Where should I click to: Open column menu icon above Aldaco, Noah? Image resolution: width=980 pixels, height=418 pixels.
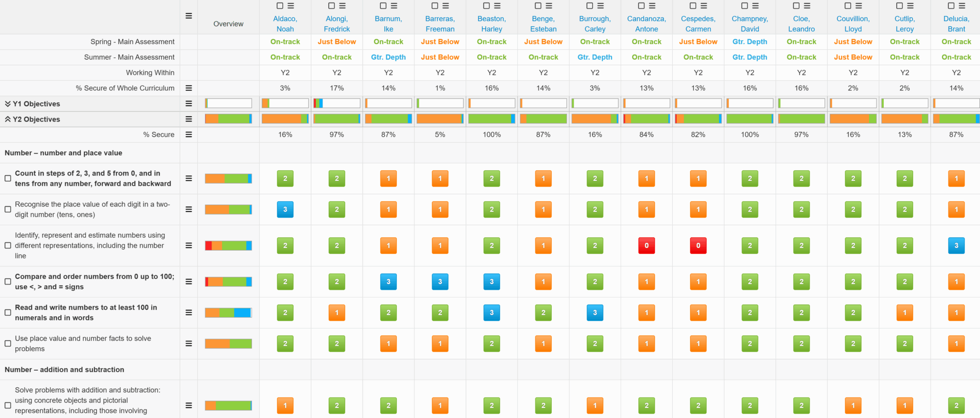pyautogui.click(x=291, y=6)
